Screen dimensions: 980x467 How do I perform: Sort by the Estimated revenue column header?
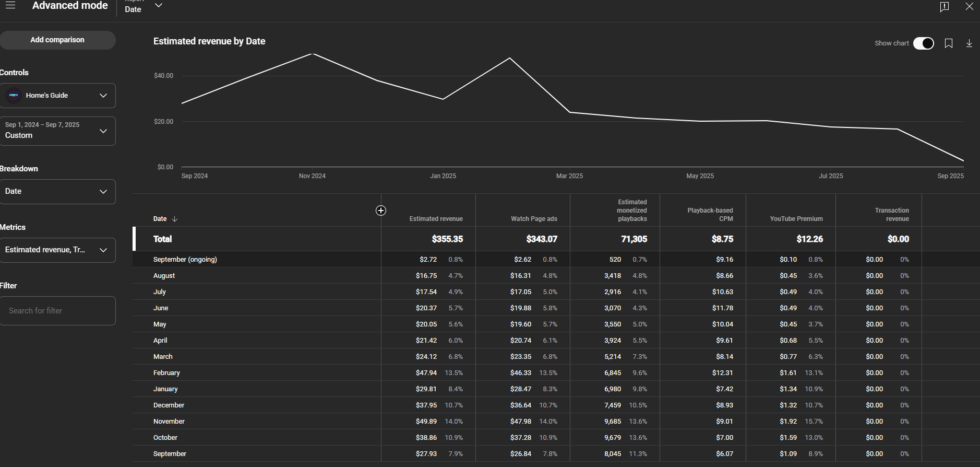click(436, 219)
